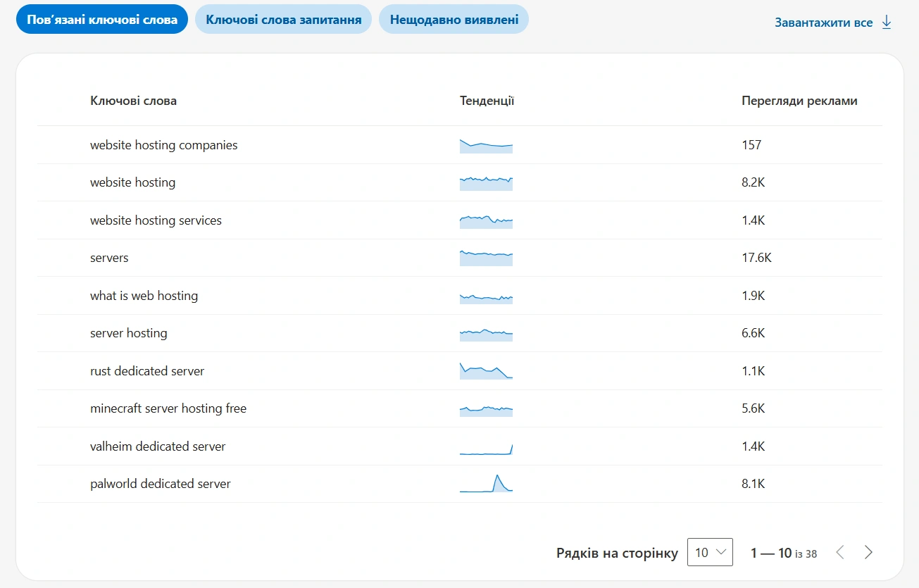The height and width of the screenshot is (588, 919).
Task: Click the 1.9K ad impressions value
Action: 753,296
